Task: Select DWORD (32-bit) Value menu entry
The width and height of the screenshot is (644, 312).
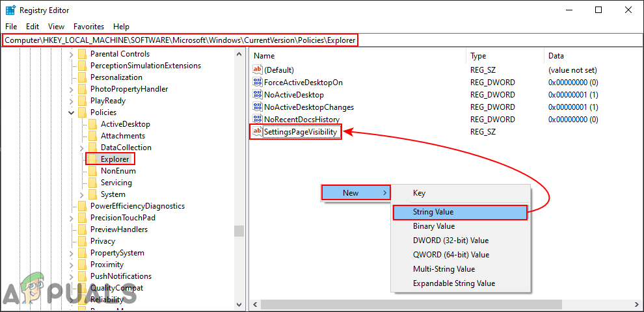Action: [450, 240]
